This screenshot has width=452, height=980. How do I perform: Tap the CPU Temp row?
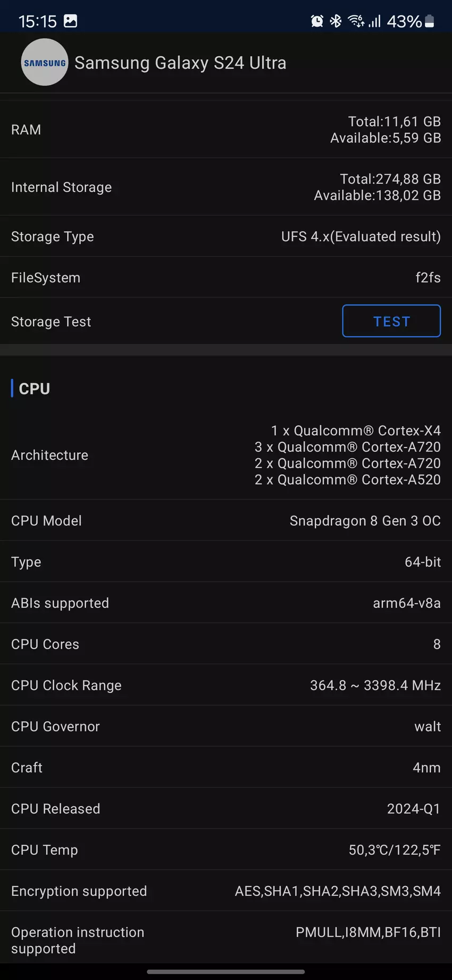point(226,850)
